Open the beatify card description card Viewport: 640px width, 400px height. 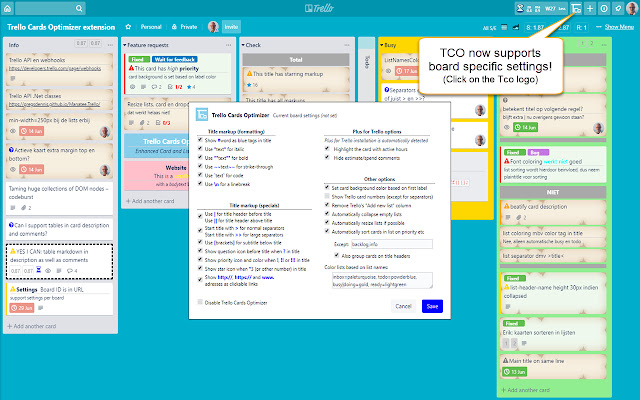(553, 212)
